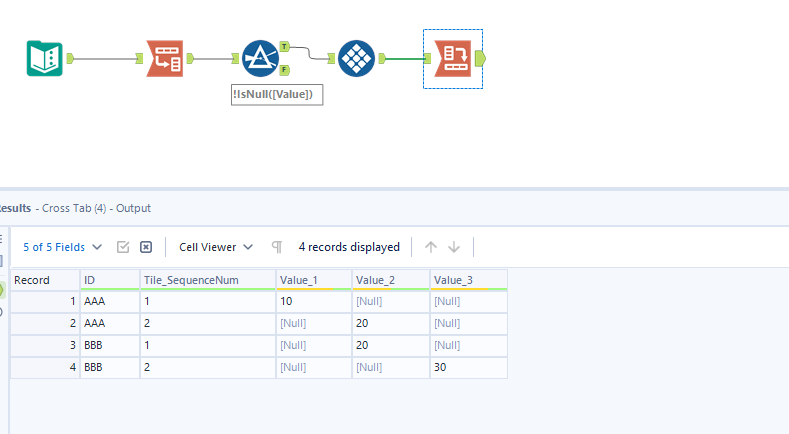Open the Cell Viewer dropdown

(x=216, y=247)
